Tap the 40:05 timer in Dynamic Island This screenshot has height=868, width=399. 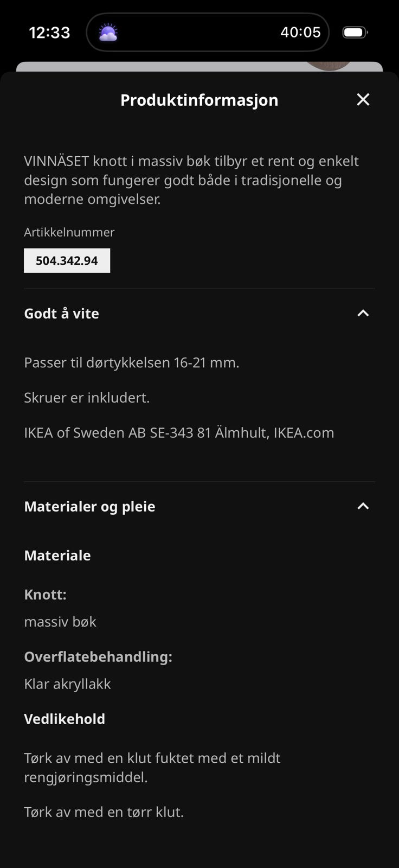tap(300, 33)
